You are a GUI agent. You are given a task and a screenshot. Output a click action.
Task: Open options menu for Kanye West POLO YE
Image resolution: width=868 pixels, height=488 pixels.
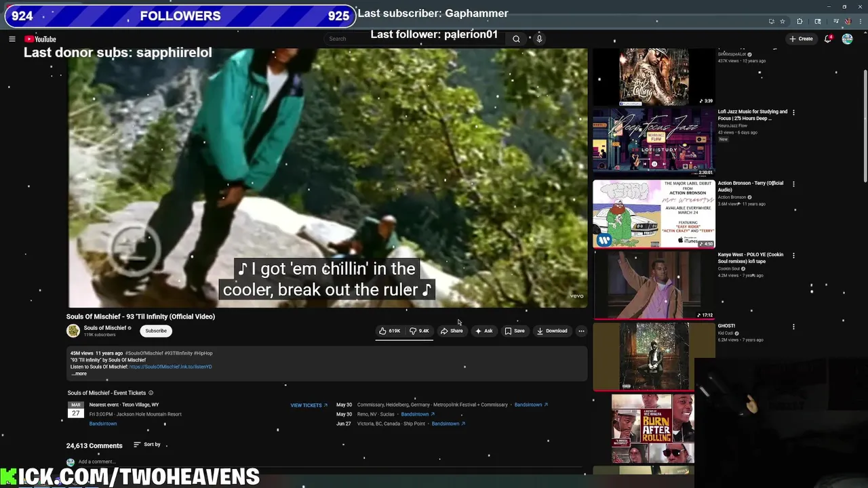pyautogui.click(x=793, y=255)
